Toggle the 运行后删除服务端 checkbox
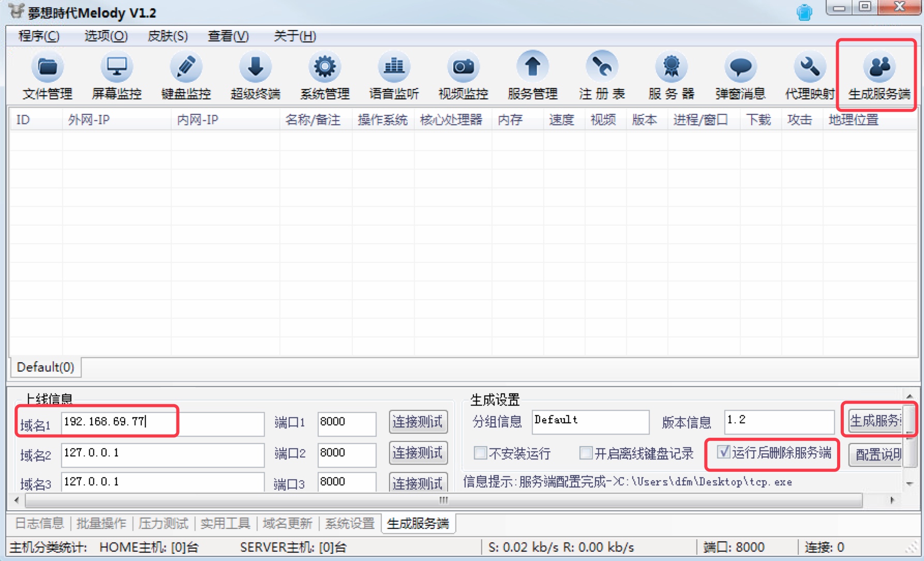Image resolution: width=924 pixels, height=561 pixels. [x=723, y=452]
